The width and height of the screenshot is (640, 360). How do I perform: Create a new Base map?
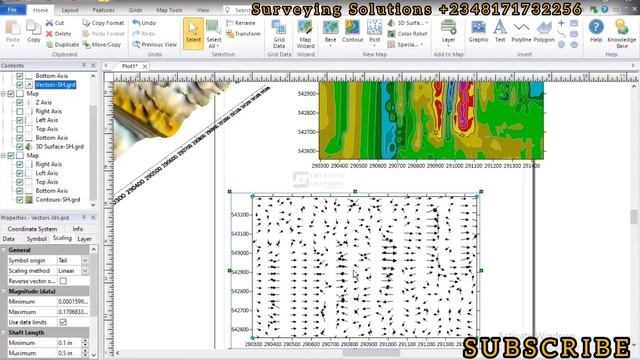coord(330,32)
